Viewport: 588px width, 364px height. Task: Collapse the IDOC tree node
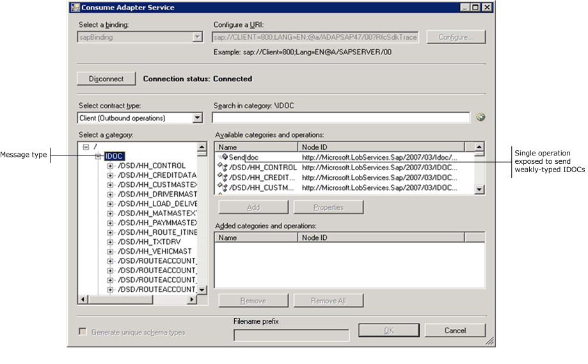point(99,156)
